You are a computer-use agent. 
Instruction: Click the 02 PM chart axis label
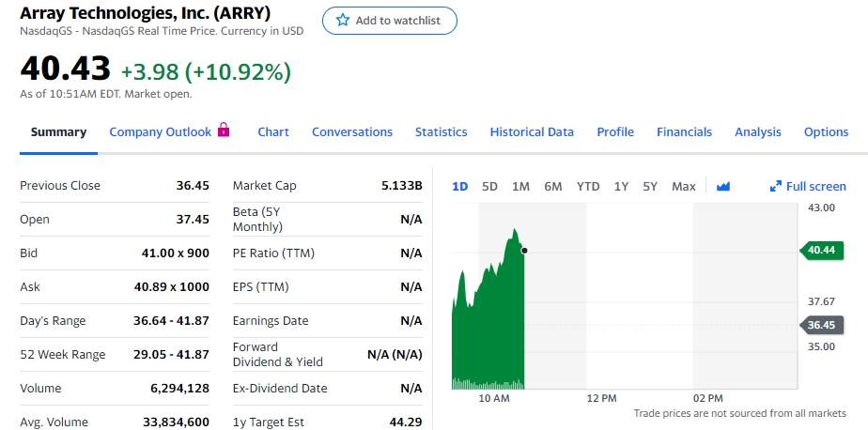[708, 398]
